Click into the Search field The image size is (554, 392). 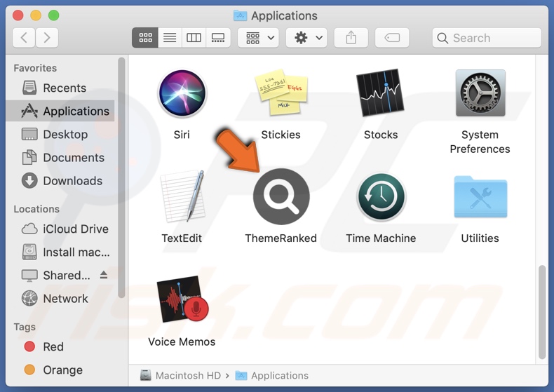487,37
